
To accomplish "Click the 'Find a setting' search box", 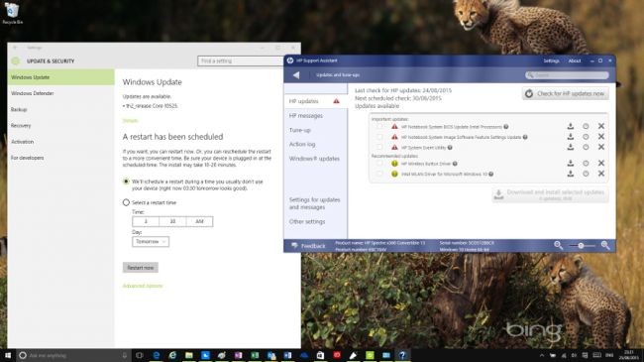I will click(x=241, y=60).
